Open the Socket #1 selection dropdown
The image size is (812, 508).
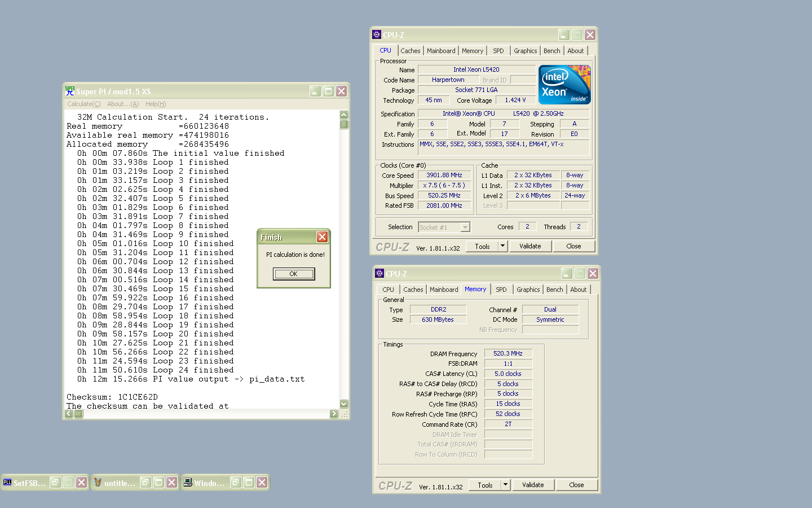point(465,227)
